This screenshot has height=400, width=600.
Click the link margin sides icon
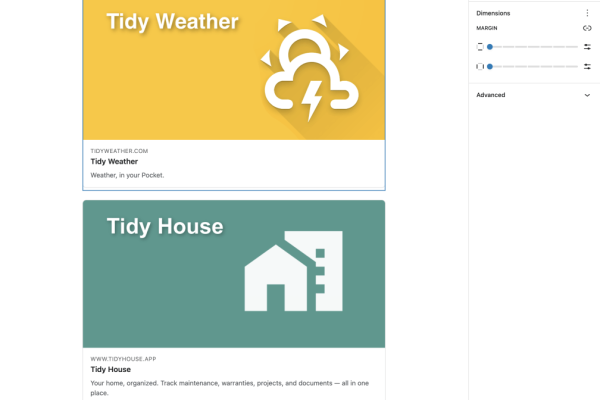coord(587,28)
